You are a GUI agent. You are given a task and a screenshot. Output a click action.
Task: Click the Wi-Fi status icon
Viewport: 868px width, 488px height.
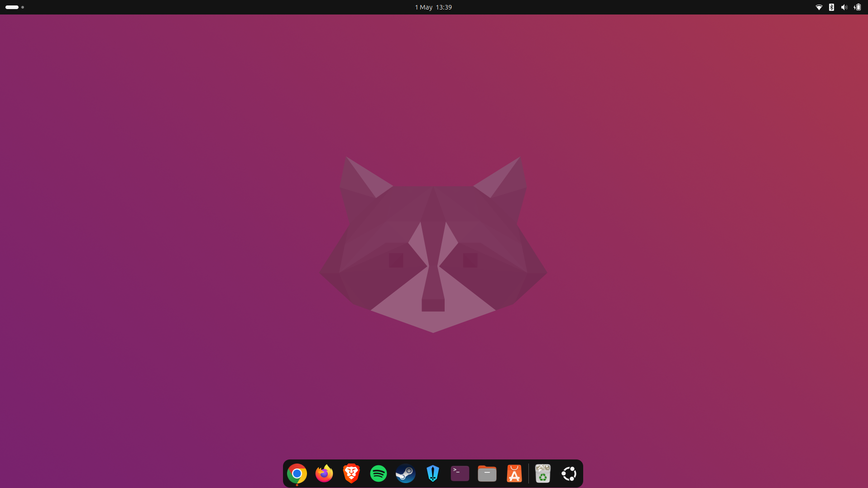(819, 7)
